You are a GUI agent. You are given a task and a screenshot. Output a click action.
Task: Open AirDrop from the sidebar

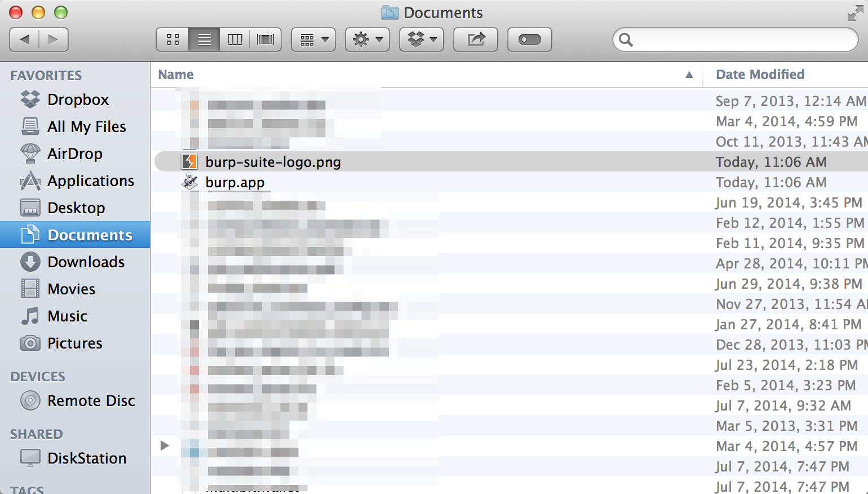(74, 154)
